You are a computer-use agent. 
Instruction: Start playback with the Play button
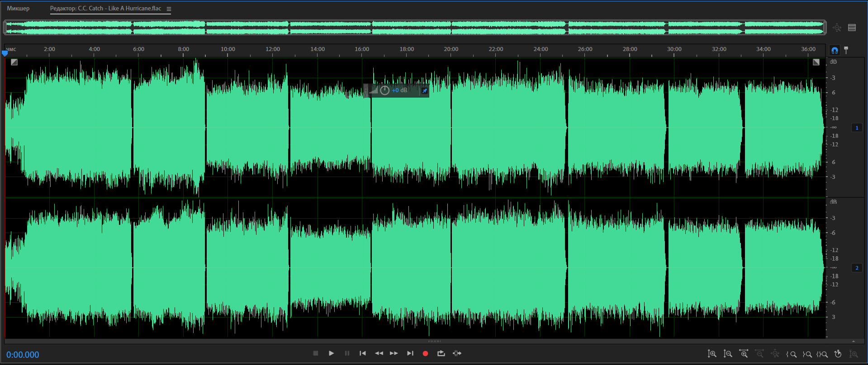click(x=331, y=353)
